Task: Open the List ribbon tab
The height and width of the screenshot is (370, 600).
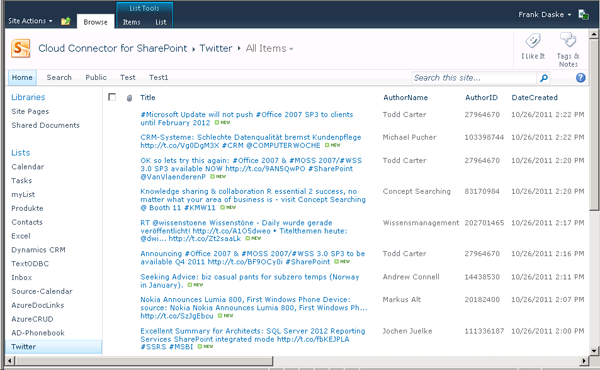Action: [161, 22]
